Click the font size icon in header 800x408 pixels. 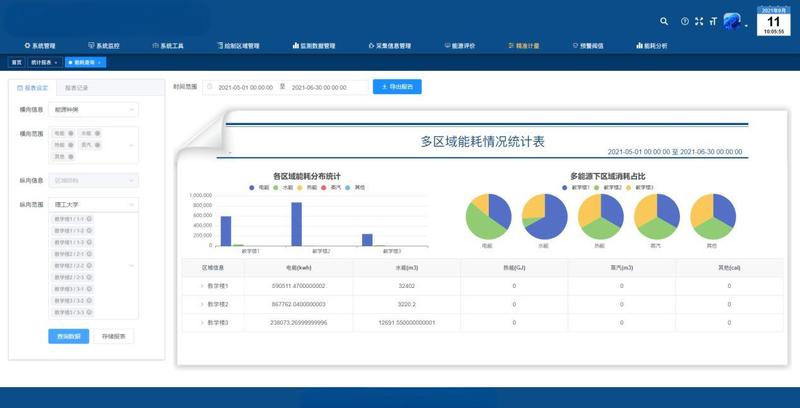(x=713, y=21)
